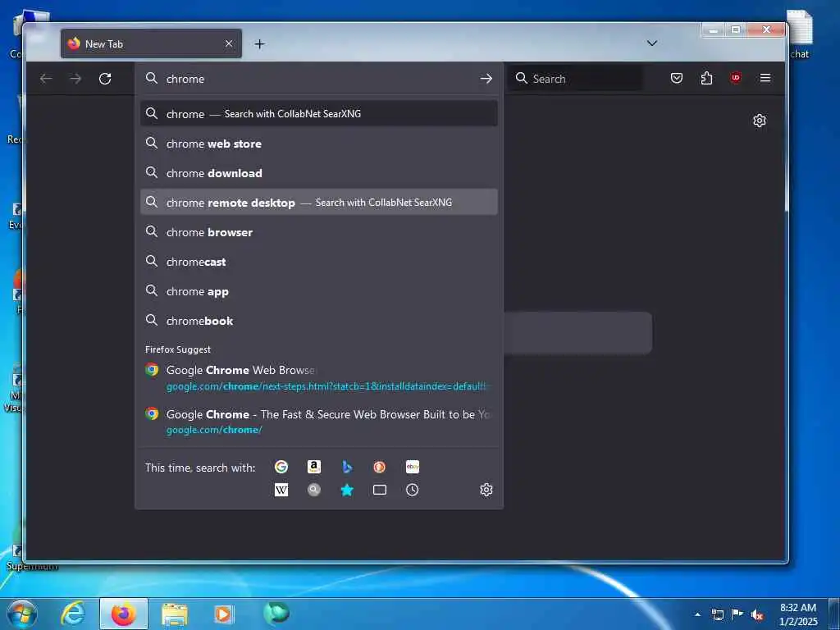Click the 'This time, search with:' label
Image resolution: width=840 pixels, height=630 pixels.
200,468
